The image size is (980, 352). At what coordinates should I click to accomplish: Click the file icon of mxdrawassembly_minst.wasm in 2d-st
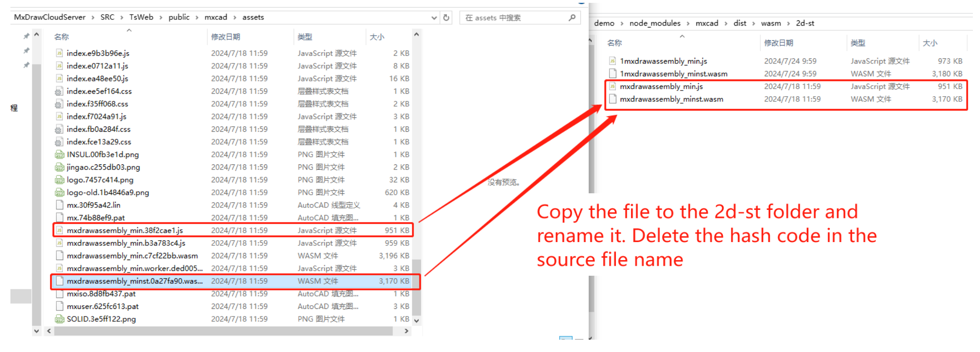[613, 99]
